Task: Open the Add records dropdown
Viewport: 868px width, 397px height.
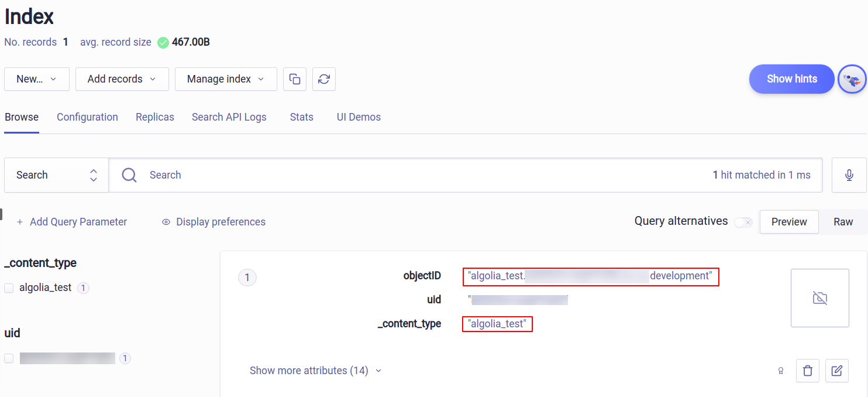Action: pyautogui.click(x=122, y=79)
